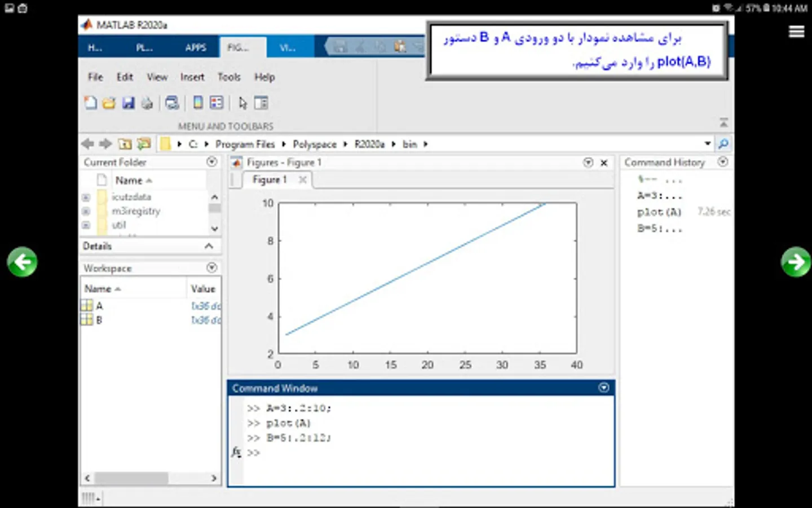812x508 pixels.
Task: Click the Back navigation arrow in address bar
Action: coord(87,144)
